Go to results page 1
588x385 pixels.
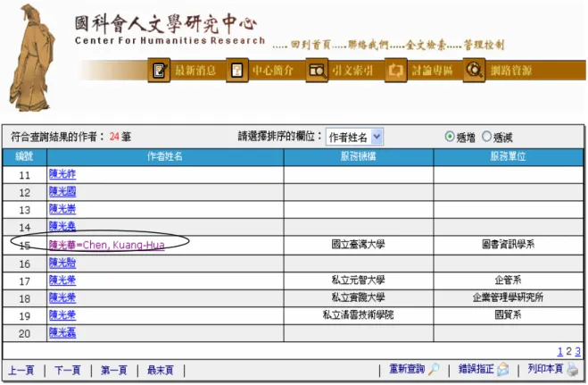(559, 352)
